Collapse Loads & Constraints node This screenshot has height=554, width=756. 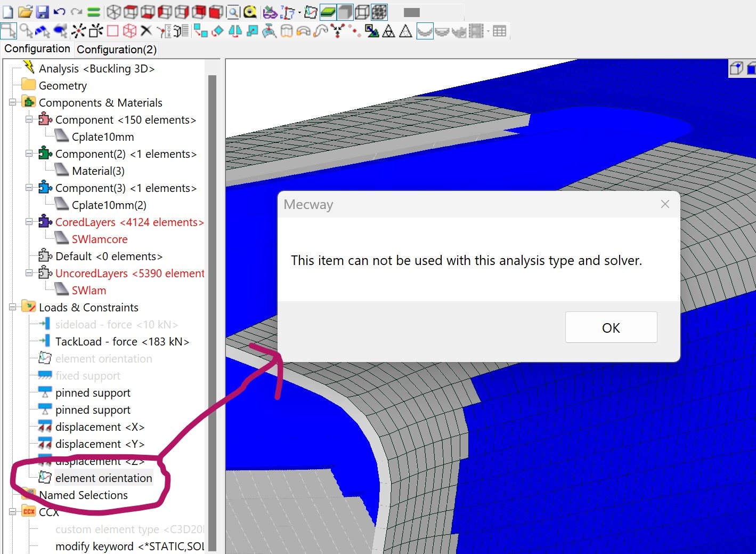pos(12,307)
